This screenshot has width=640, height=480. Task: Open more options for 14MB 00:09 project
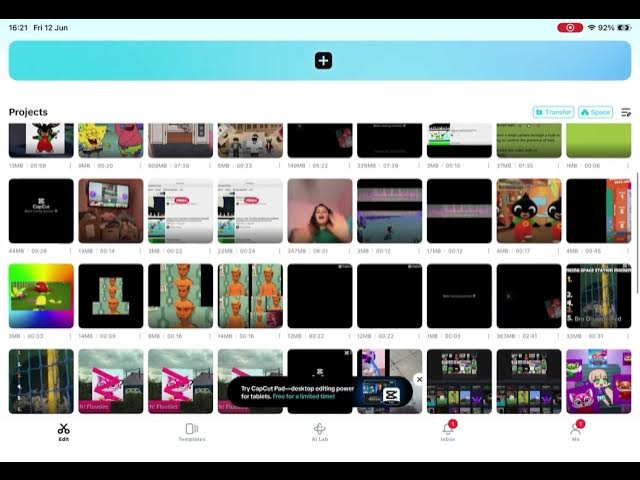[x=140, y=336]
